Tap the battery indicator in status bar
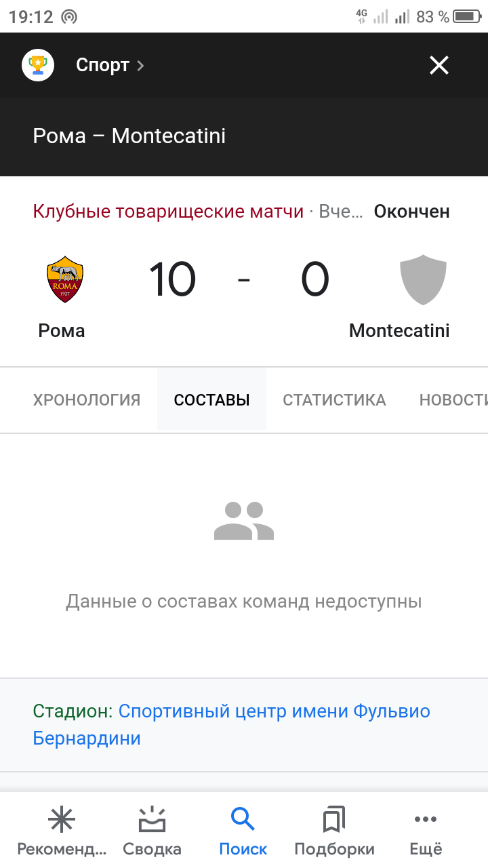Image resolution: width=488 pixels, height=868 pixels. (x=467, y=17)
